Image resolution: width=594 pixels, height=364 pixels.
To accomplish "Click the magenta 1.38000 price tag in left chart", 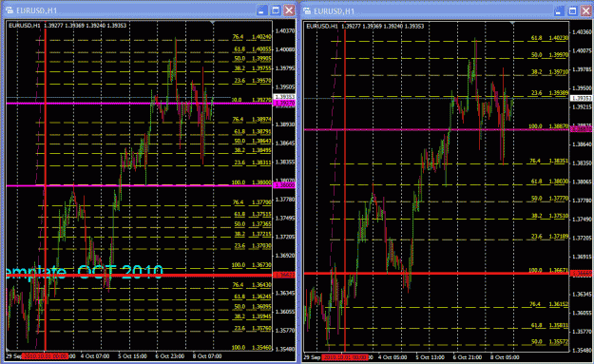I will (284, 185).
